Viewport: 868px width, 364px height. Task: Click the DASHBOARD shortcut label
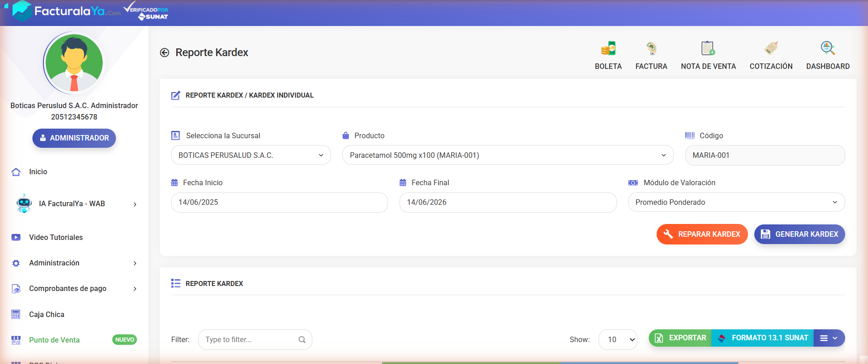click(828, 66)
